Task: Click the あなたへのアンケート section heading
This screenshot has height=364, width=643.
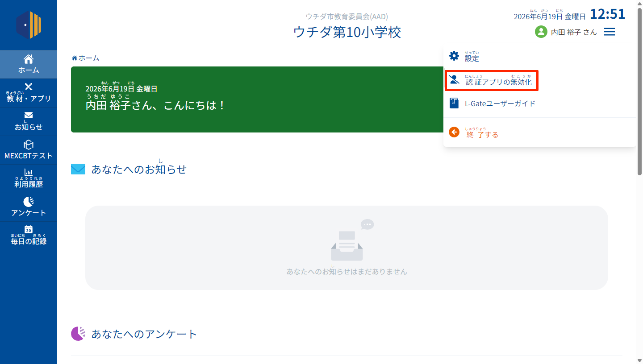Action: pos(144,334)
